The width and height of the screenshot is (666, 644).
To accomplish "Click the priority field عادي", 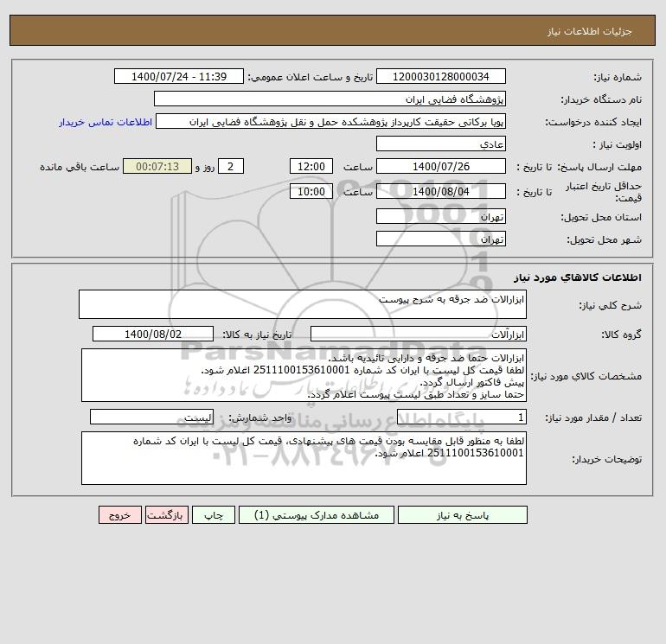I will (x=441, y=143).
